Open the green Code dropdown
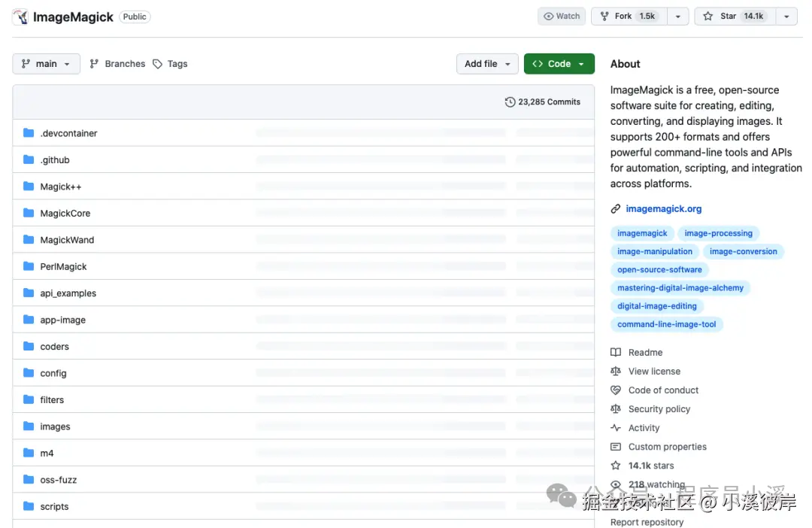 pyautogui.click(x=559, y=64)
